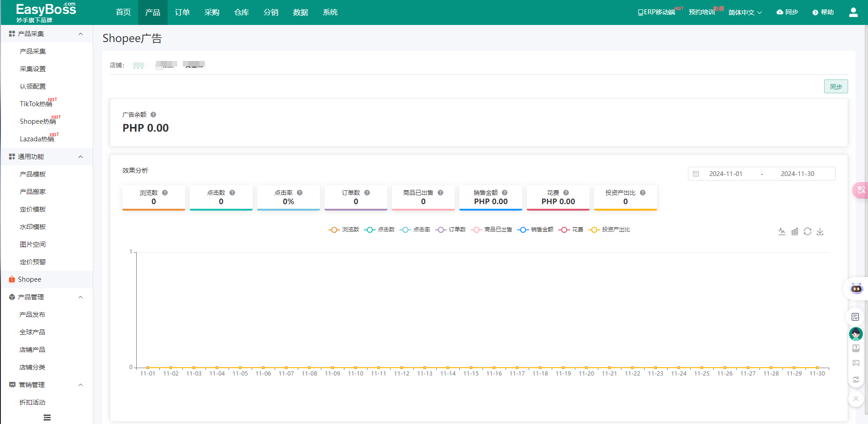Open the 仓库 top menu

coord(241,12)
